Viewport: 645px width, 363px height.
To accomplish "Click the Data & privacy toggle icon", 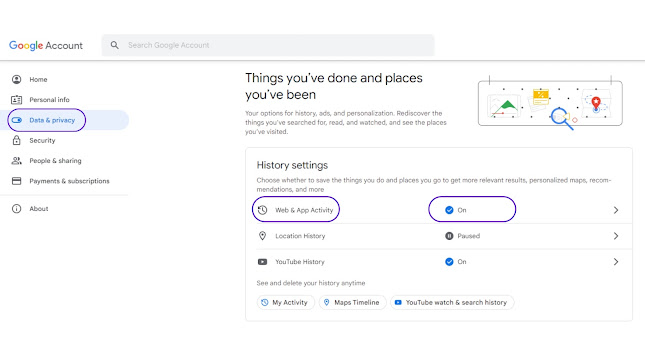I will pos(16,120).
